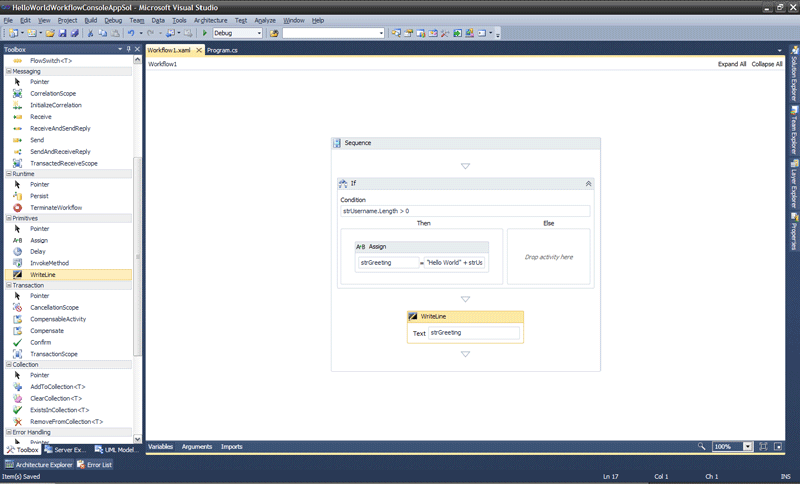
Task: Open the Error List tab
Action: pos(95,465)
